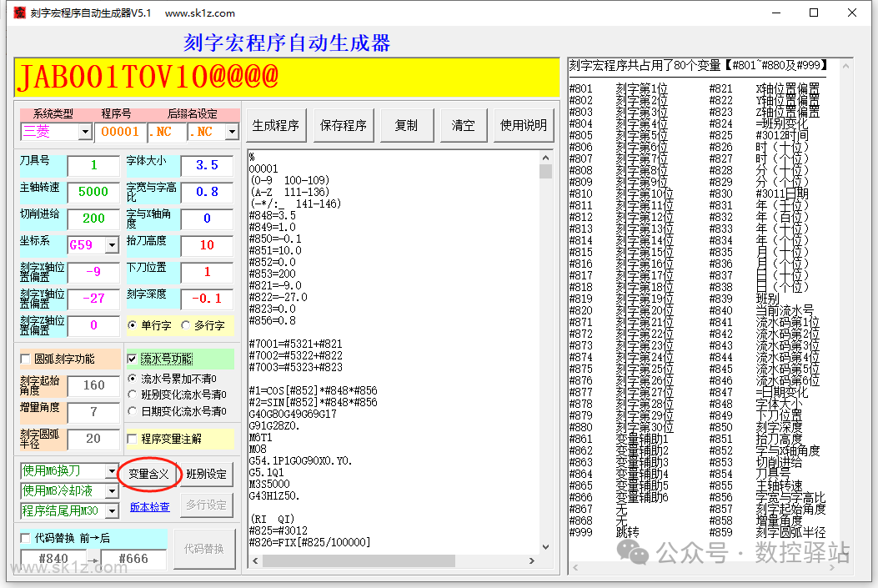The image size is (878, 588).
Task: Click code line G40G80G49G69G17
Action: coord(293,414)
